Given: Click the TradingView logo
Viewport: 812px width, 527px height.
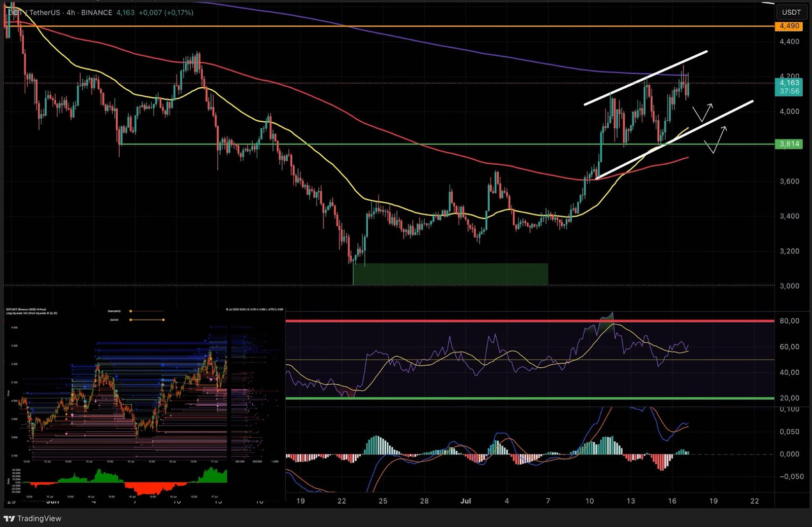Looking at the screenshot, I should point(32,518).
